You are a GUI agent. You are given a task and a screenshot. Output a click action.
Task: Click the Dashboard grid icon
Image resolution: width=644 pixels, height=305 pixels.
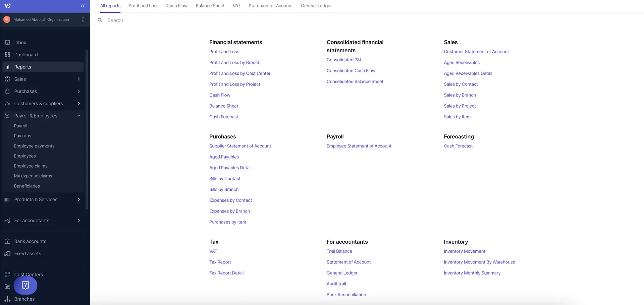click(x=7, y=55)
